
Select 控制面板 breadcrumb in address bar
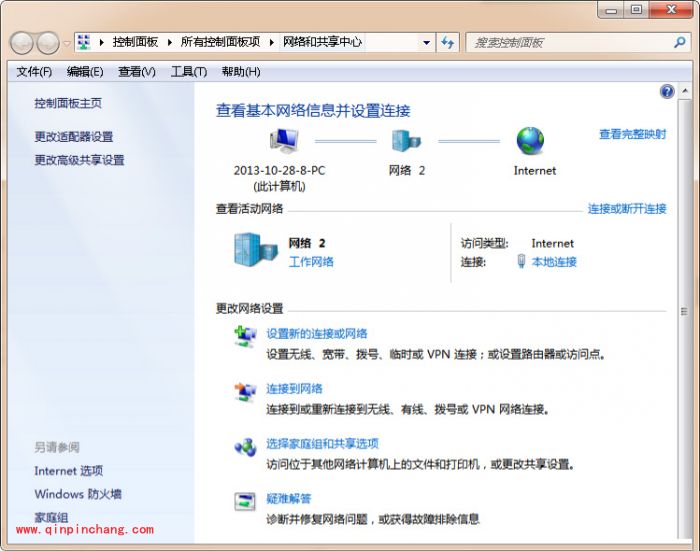135,42
